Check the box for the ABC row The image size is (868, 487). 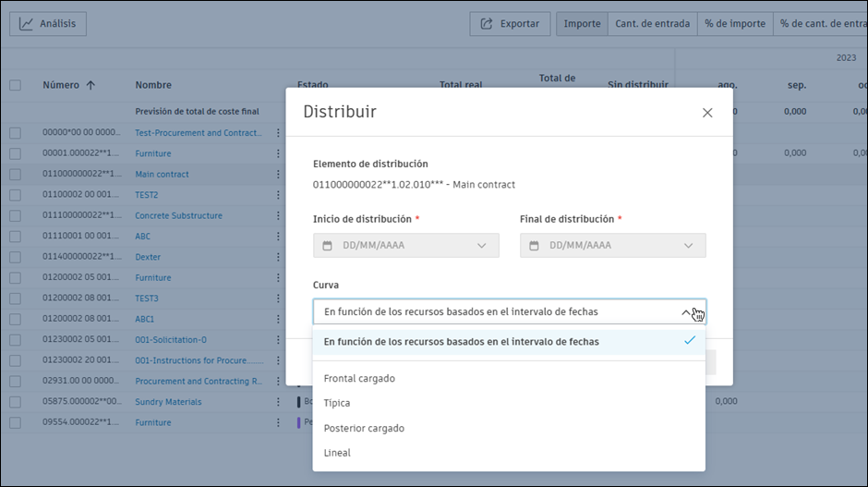click(15, 236)
